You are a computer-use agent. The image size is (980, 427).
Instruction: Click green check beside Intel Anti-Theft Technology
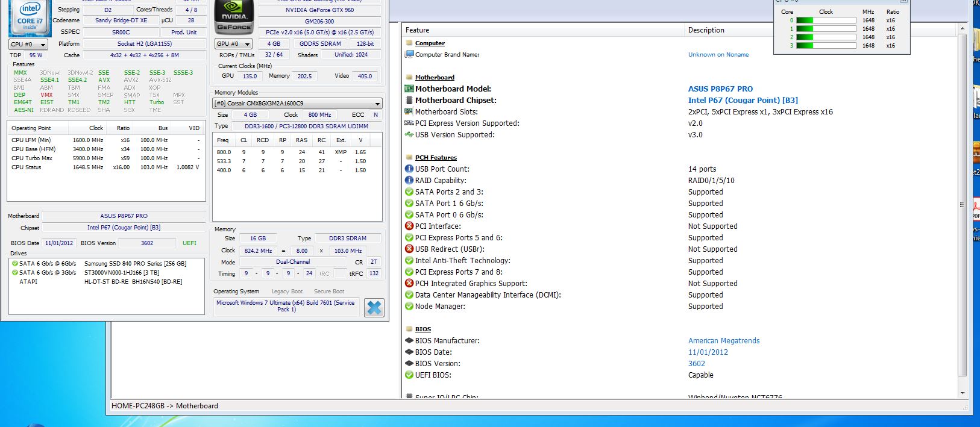click(x=409, y=260)
